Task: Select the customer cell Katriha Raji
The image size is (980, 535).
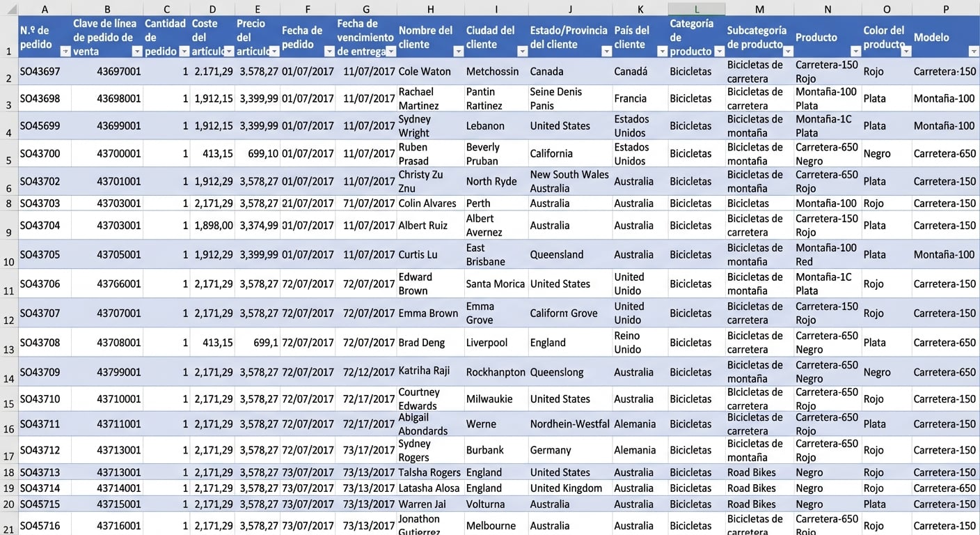Action: pyautogui.click(x=430, y=372)
